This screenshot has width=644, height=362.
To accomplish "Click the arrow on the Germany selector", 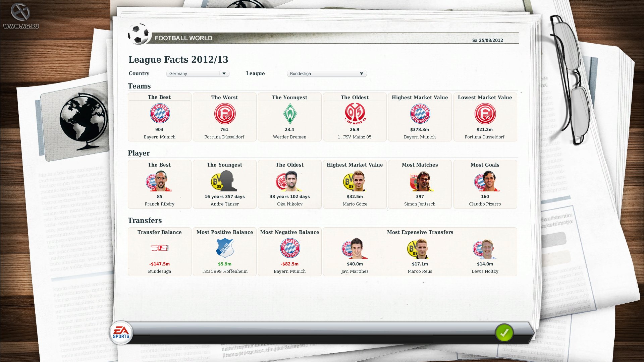I will (x=224, y=73).
